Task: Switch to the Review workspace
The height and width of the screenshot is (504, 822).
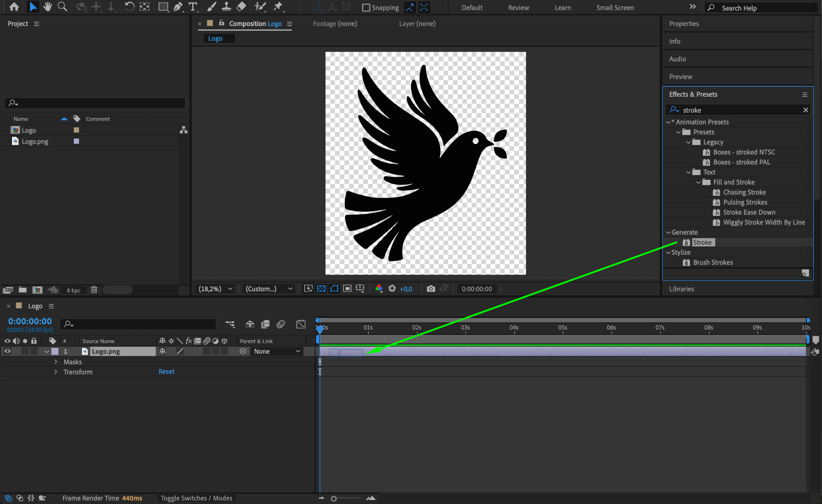Action: (518, 8)
